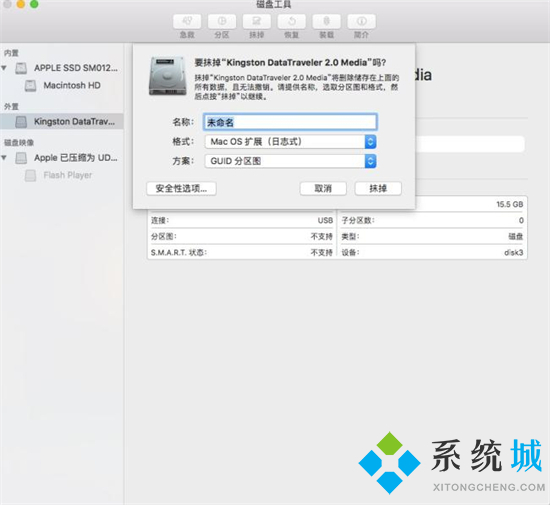Image resolution: width=550 pixels, height=505 pixels.
Task: Select Flash Player volume in sidebar
Action: (x=68, y=175)
